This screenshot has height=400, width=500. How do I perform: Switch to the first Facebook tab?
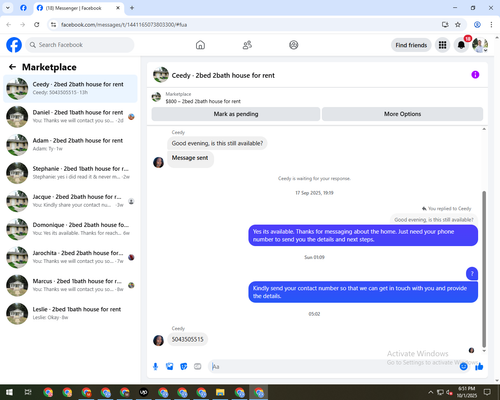(x=23, y=8)
